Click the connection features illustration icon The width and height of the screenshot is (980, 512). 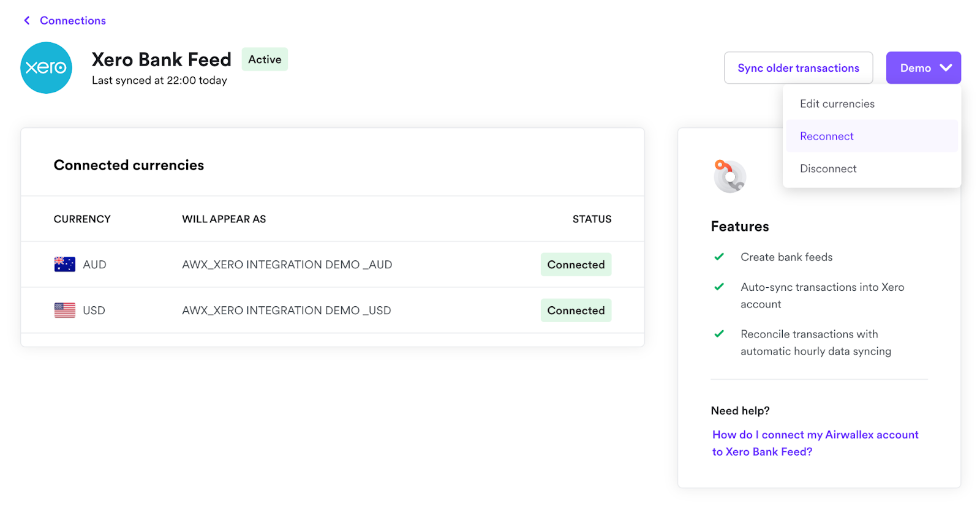point(729,176)
